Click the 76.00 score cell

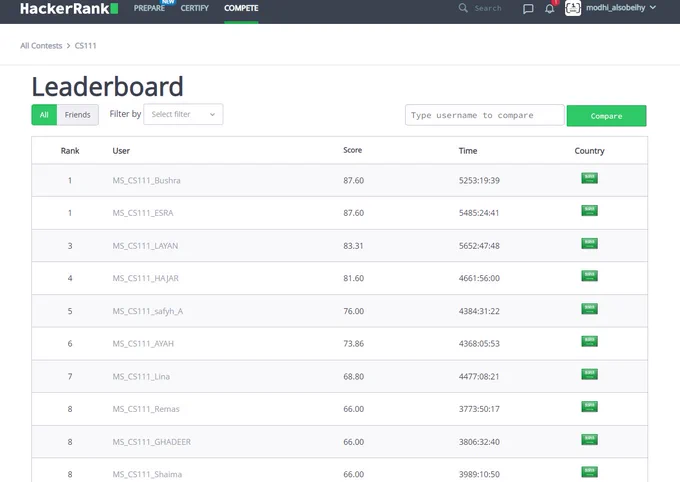coord(353,311)
